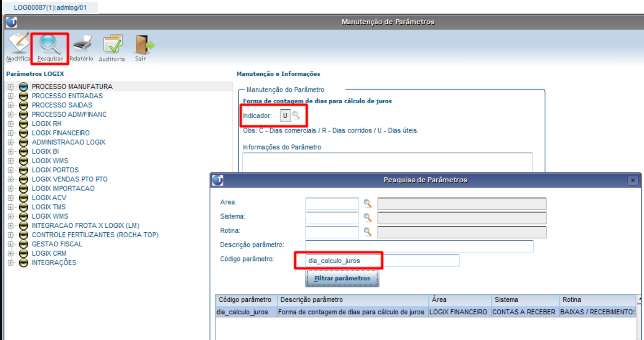This screenshot has height=340, width=644.
Task: Select the LOGIX VENDAS PTO PTO tree item
Action: pos(70,179)
